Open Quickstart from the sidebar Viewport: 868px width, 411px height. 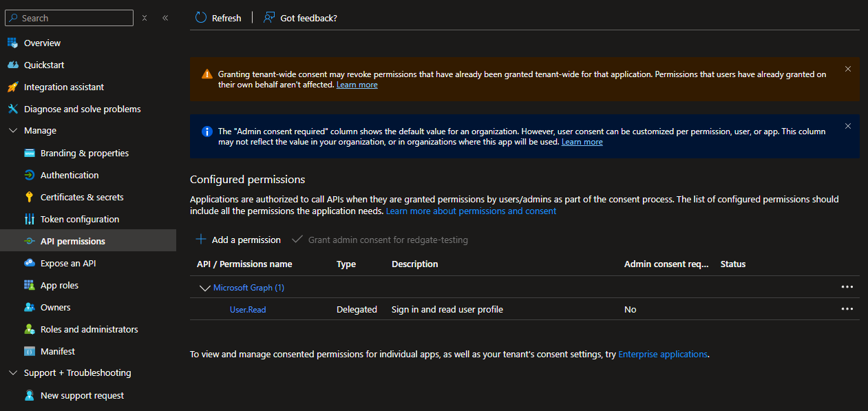tap(44, 65)
